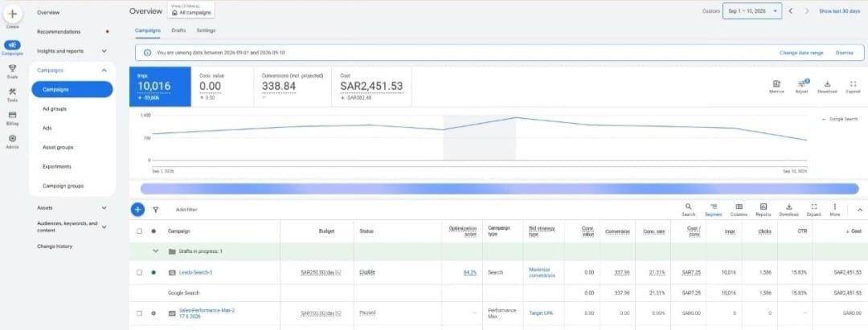This screenshot has height=330, width=868.
Task: Click the Target CPA bid strategy link
Action: [x=541, y=313]
